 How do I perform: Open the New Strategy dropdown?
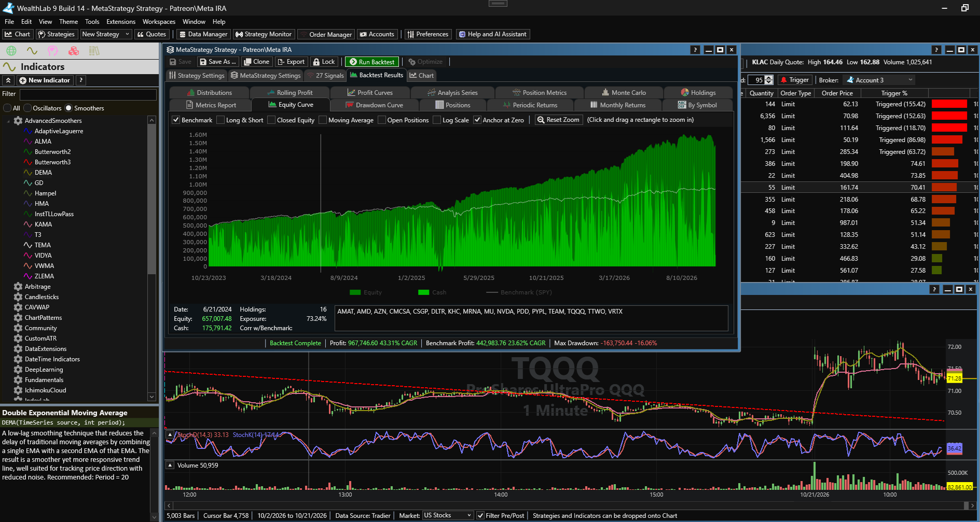(x=106, y=34)
